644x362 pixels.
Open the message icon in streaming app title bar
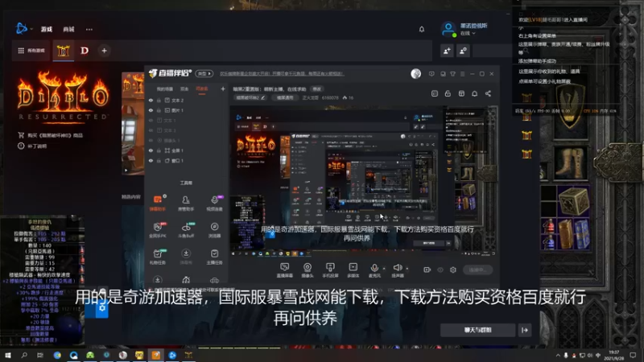431,74
